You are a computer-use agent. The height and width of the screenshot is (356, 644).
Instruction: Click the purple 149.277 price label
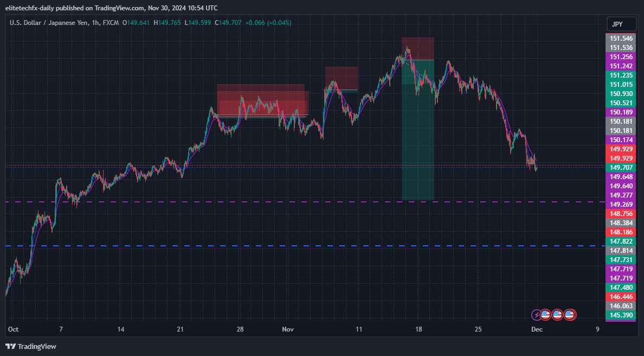point(621,195)
